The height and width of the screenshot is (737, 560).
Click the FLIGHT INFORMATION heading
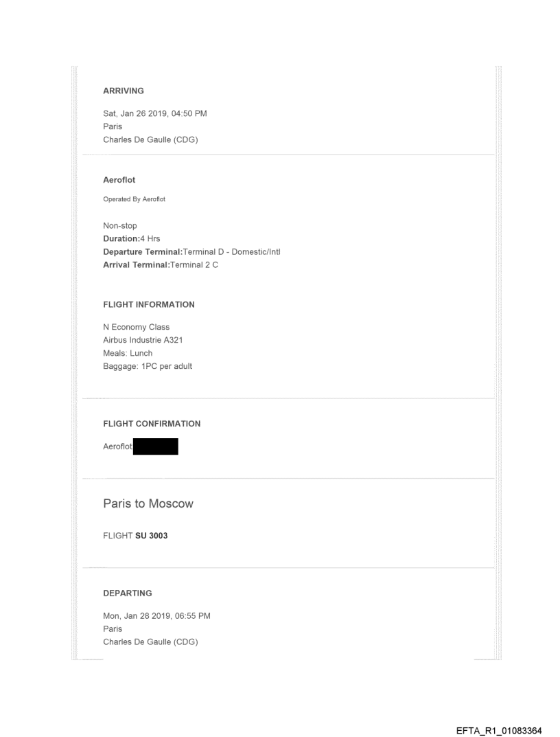point(148,304)
